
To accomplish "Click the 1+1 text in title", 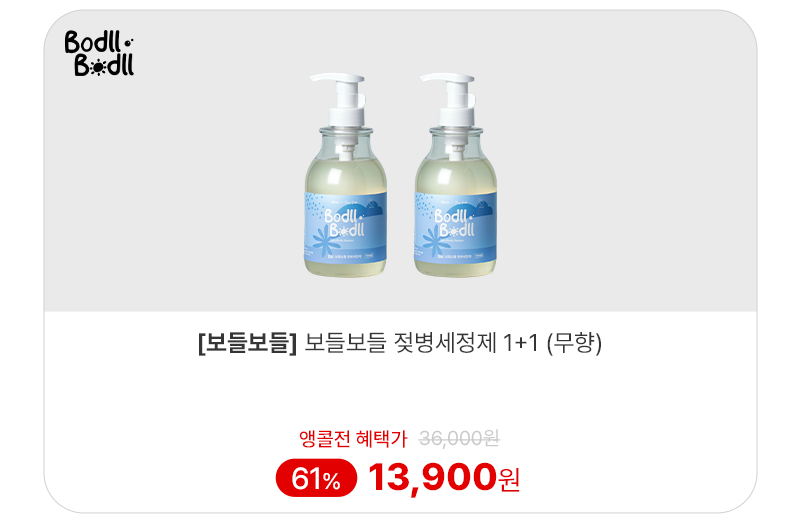I will tap(520, 343).
